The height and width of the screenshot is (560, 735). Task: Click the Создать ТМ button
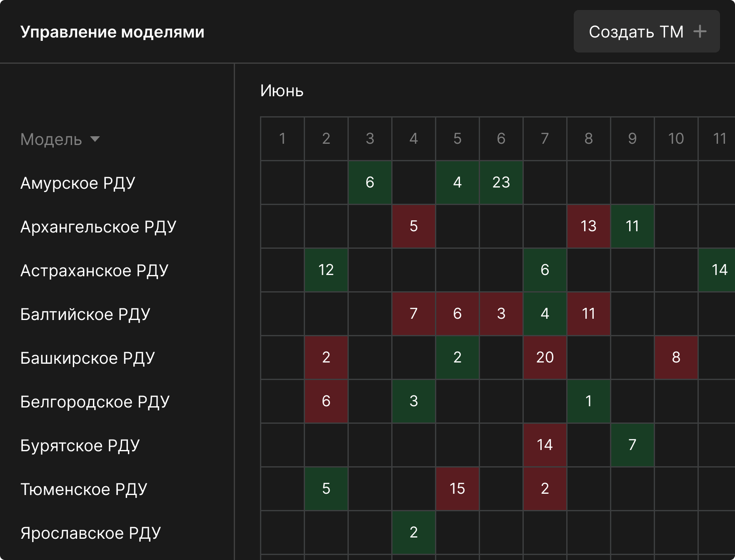pyautogui.click(x=647, y=31)
